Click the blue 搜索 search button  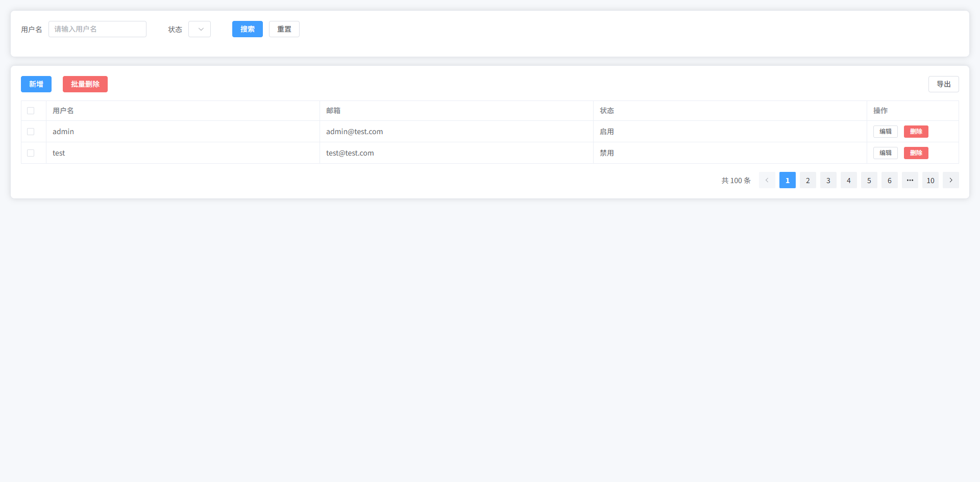[x=247, y=29]
